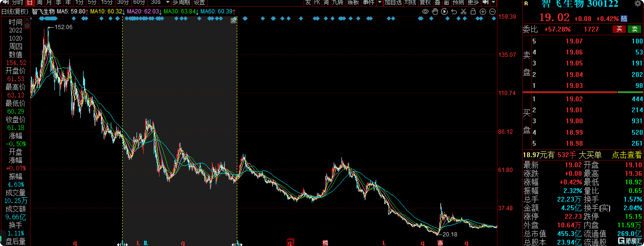The width and height of the screenshot is (644, 246).
Task: Click buy level 1 price 19.02
Action: click(x=574, y=99)
